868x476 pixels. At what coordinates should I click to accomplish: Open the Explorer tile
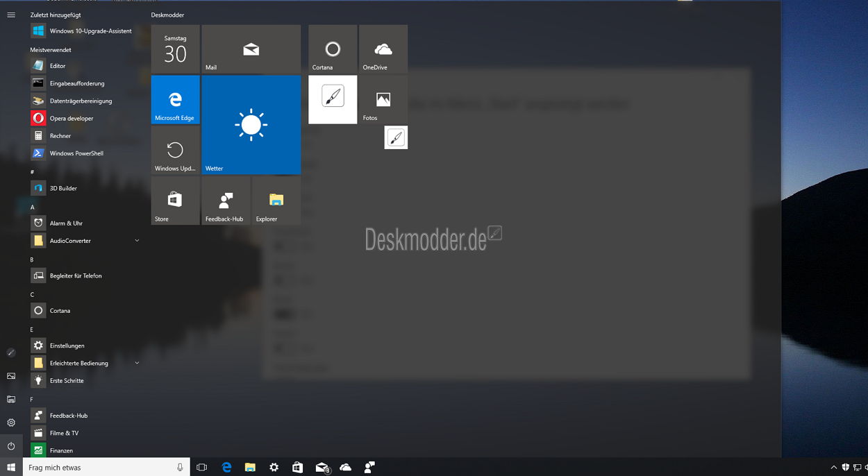[x=276, y=201]
